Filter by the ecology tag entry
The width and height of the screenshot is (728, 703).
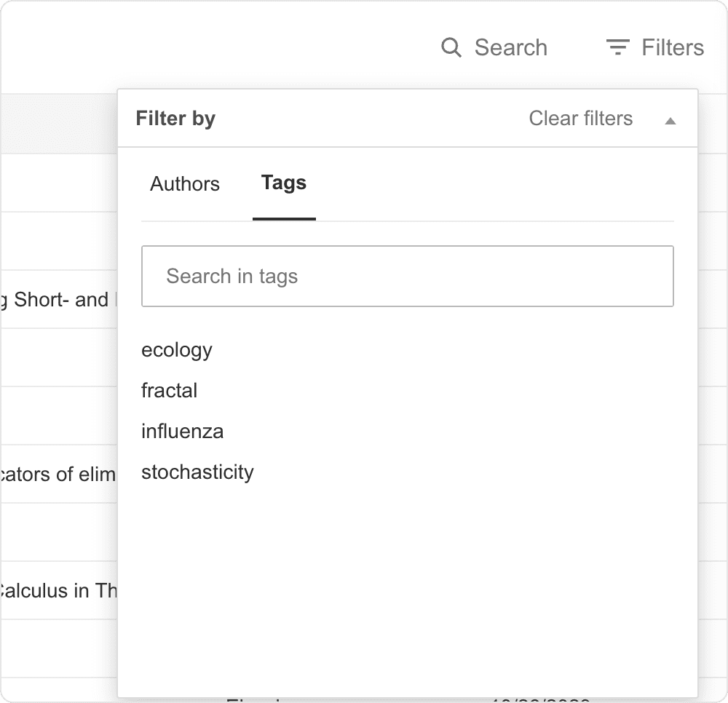[176, 350]
